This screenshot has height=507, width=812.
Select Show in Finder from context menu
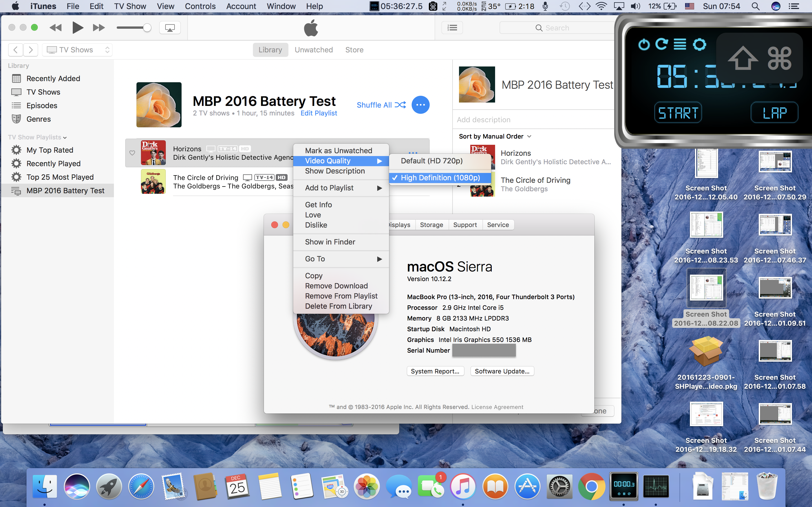[330, 242]
